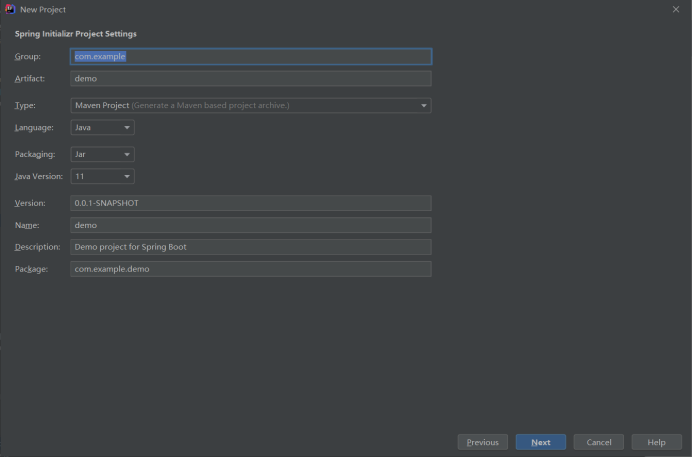
Task: Click the Artifact label
Action: 30,79
